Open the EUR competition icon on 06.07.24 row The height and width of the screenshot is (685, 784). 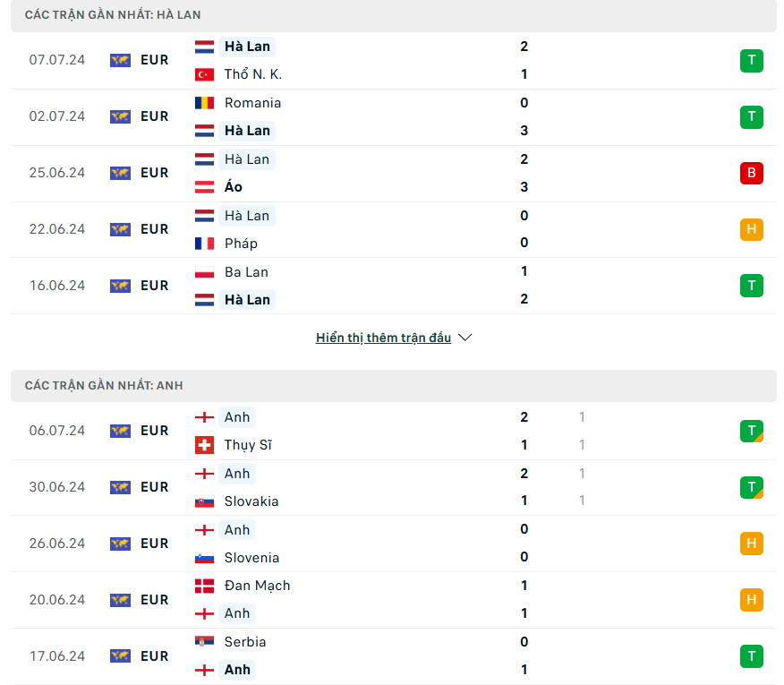120,431
